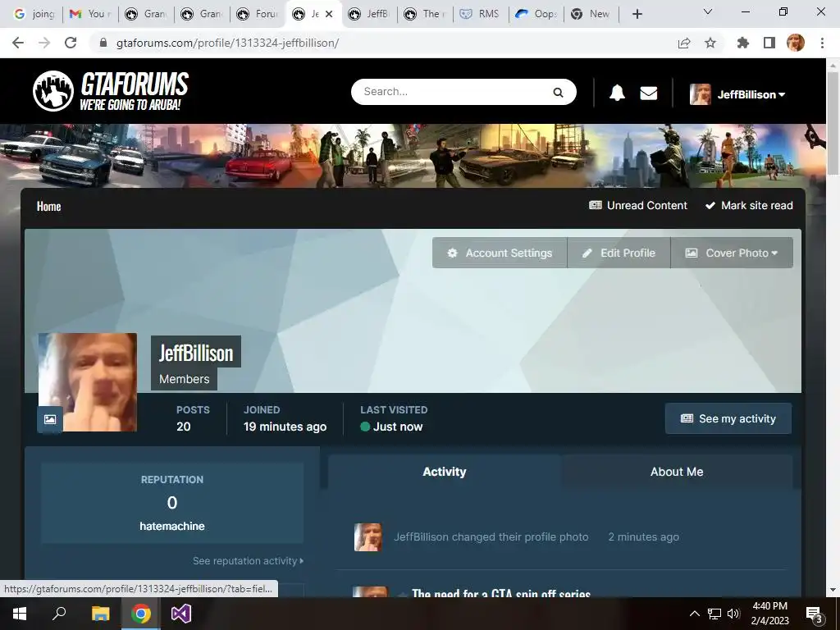Screen dimensions: 840x630
Task: Click the avatar beside profile photo change entry
Action: [368, 537]
